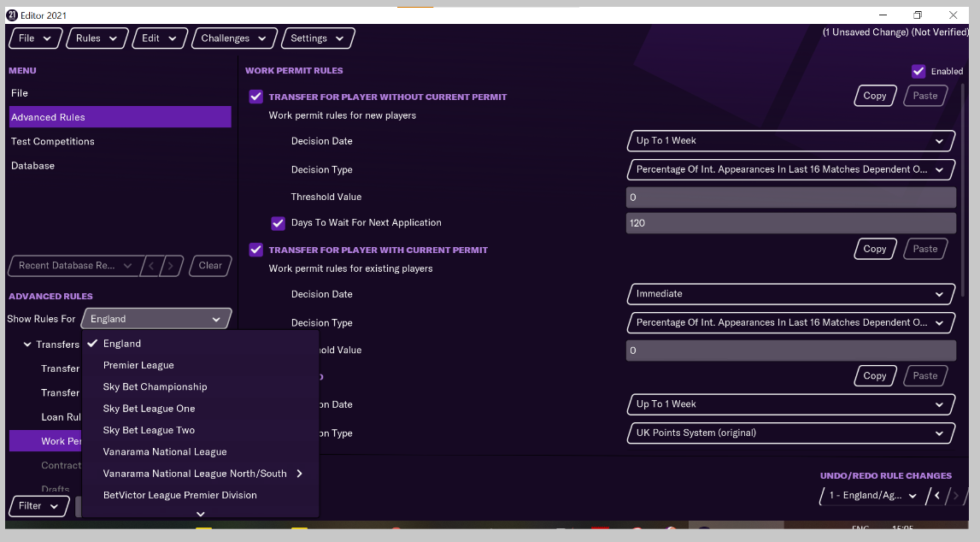Click the Editor 2021 app icon in title bar
The image size is (980, 542).
(12, 15)
